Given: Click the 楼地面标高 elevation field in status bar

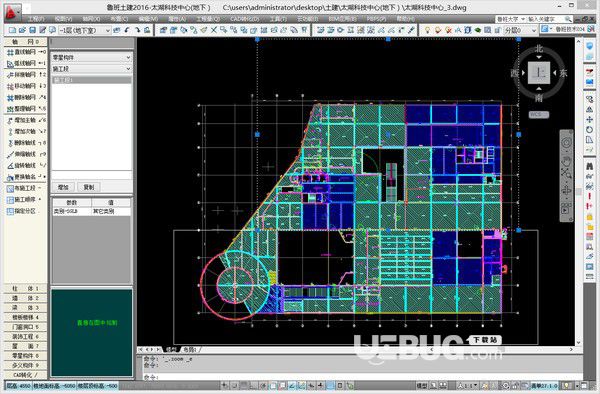Looking at the screenshot, I should click(54, 386).
